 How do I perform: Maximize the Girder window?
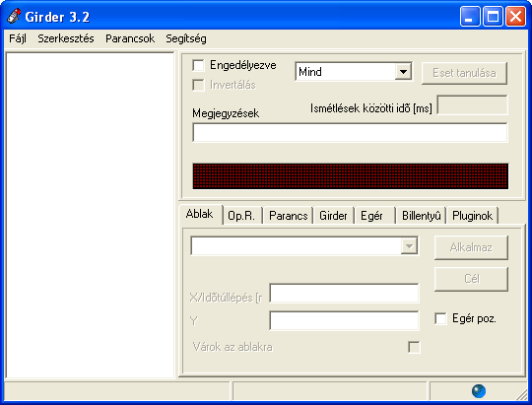click(x=493, y=17)
